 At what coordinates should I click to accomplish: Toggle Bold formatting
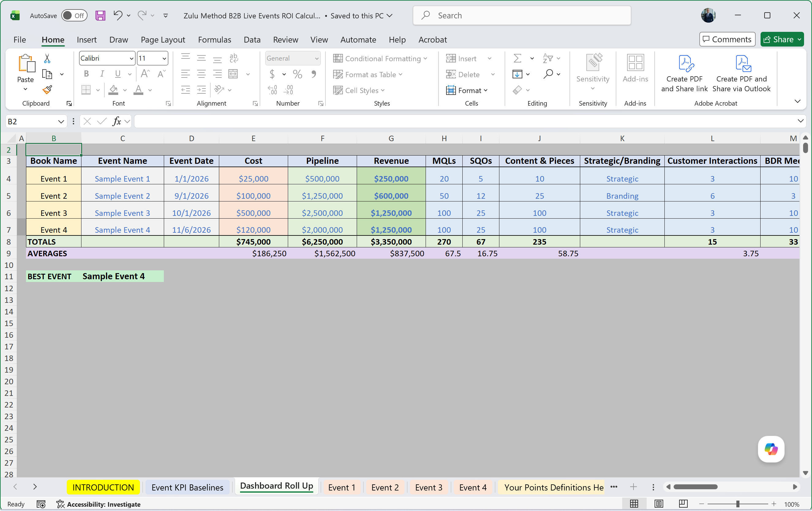tap(86, 73)
